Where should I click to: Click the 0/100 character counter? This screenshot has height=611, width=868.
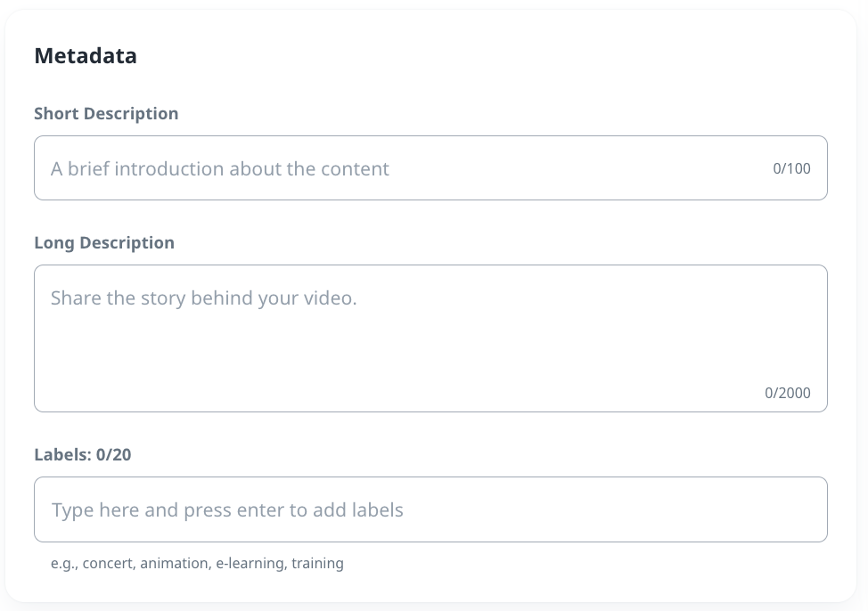click(791, 168)
